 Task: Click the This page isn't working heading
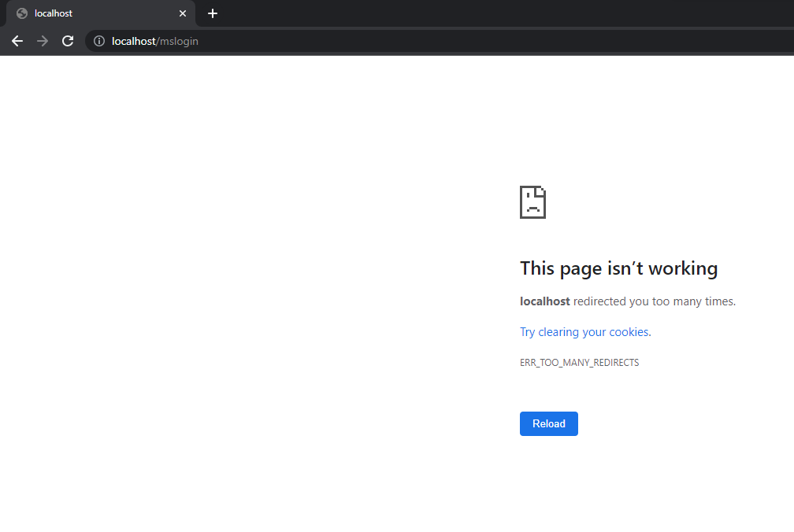(618, 268)
